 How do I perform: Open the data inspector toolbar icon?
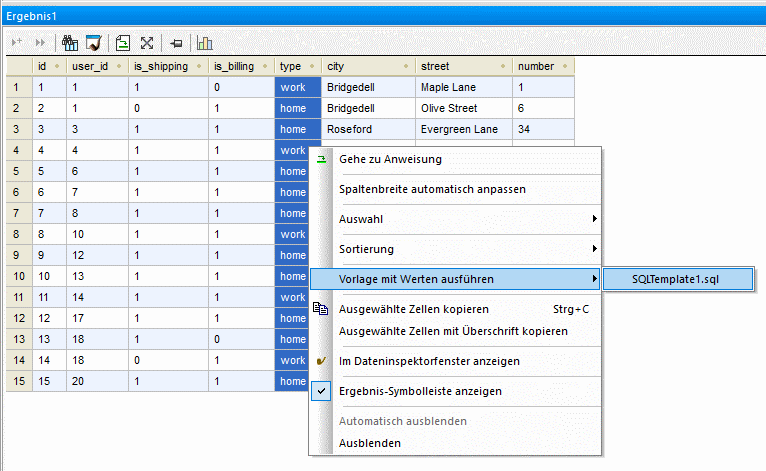93,43
